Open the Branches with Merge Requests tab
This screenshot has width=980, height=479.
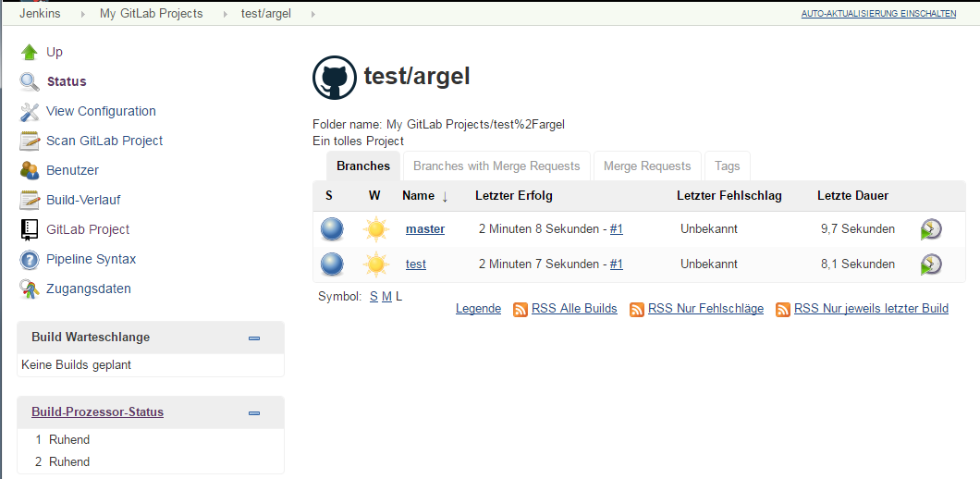(x=496, y=166)
